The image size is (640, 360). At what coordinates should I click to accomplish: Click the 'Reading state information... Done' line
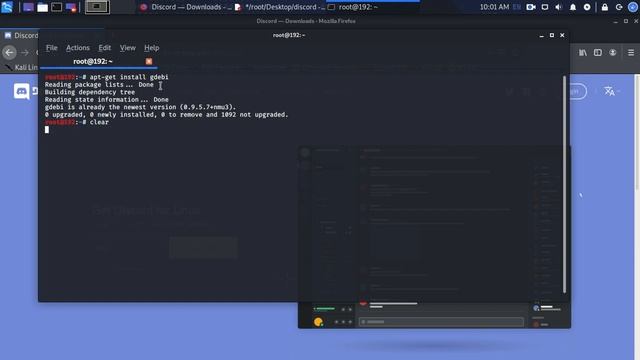(107, 100)
